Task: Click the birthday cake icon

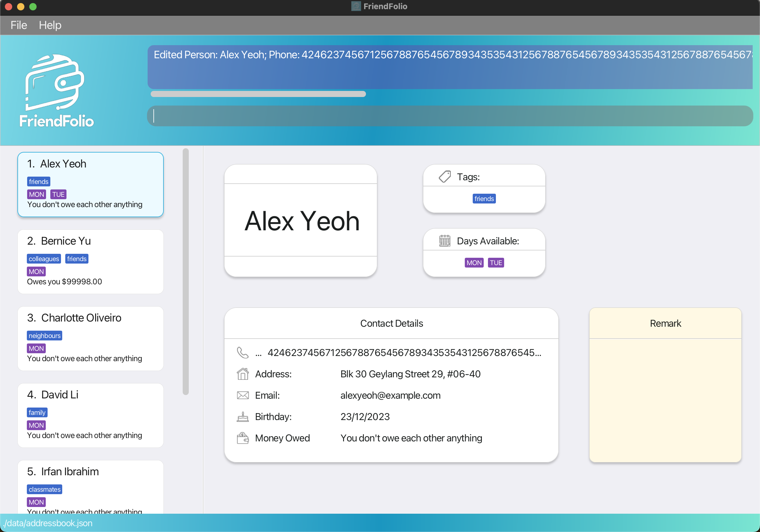Action: coord(242,416)
